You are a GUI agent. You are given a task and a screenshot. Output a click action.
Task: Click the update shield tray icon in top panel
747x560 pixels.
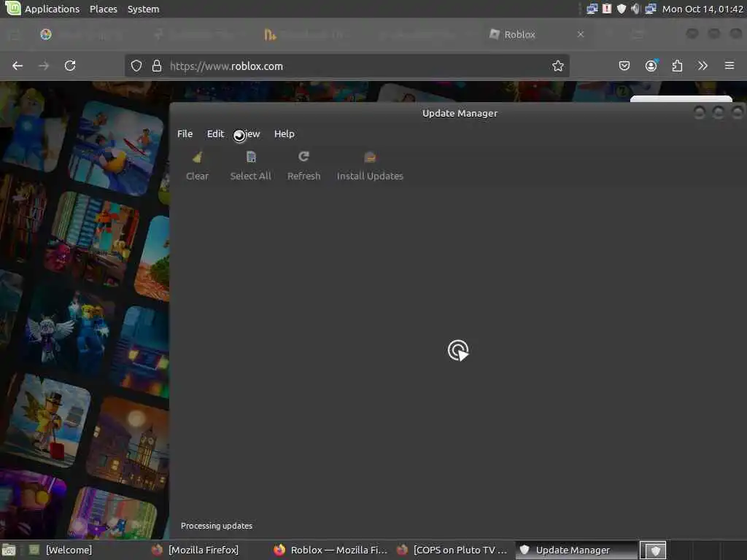pyautogui.click(x=622, y=9)
